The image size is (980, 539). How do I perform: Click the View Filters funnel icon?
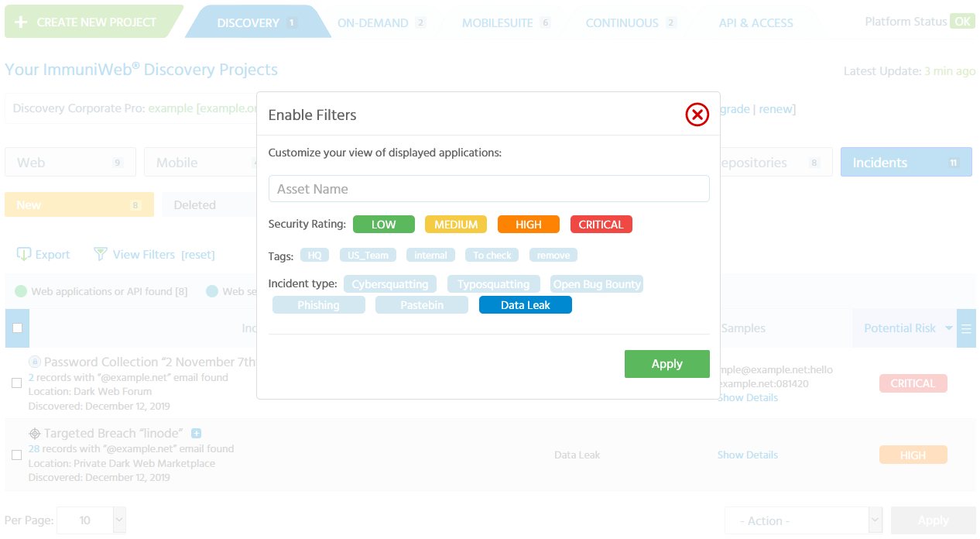(x=100, y=254)
